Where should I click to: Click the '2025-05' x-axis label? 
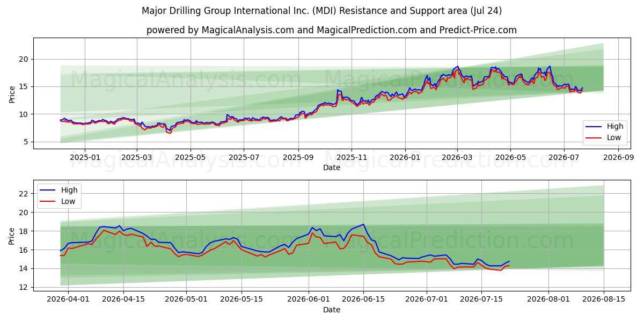[191, 157]
